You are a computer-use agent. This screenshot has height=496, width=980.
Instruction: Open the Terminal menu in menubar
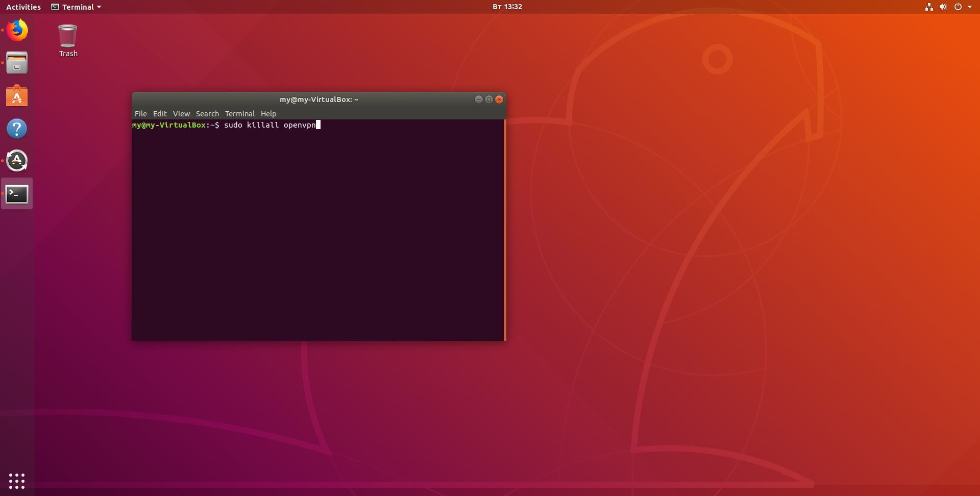click(x=240, y=114)
